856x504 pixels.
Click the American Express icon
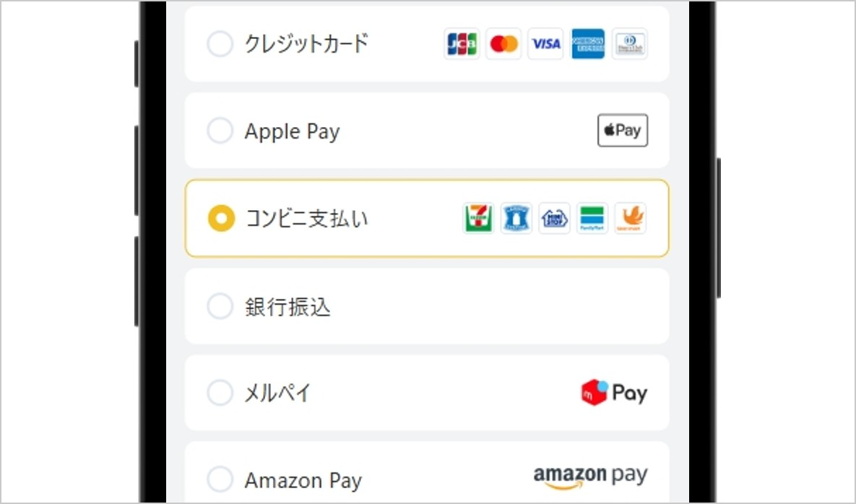click(587, 44)
